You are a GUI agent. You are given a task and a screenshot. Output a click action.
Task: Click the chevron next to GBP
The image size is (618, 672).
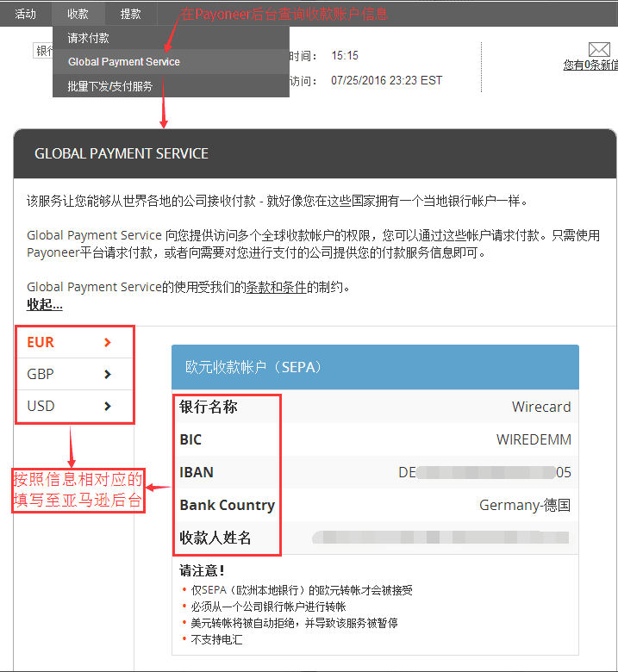[108, 374]
